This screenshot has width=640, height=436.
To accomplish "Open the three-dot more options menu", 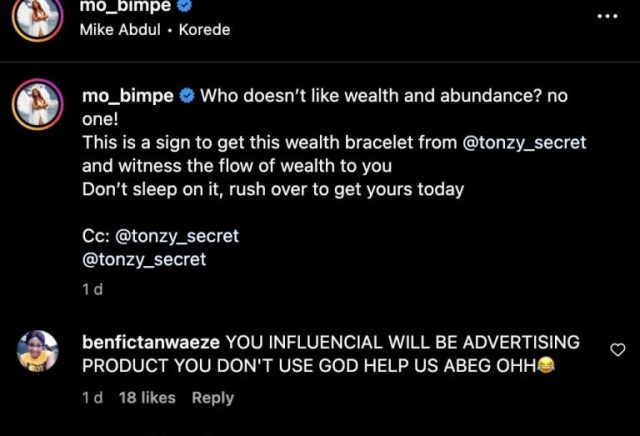I will point(607,17).
